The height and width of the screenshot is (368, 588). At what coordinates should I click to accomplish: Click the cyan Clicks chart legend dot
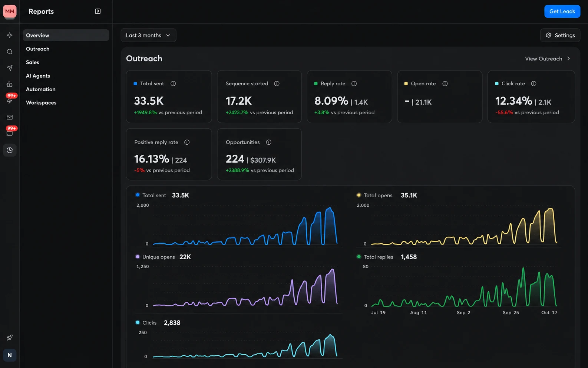tap(138, 322)
